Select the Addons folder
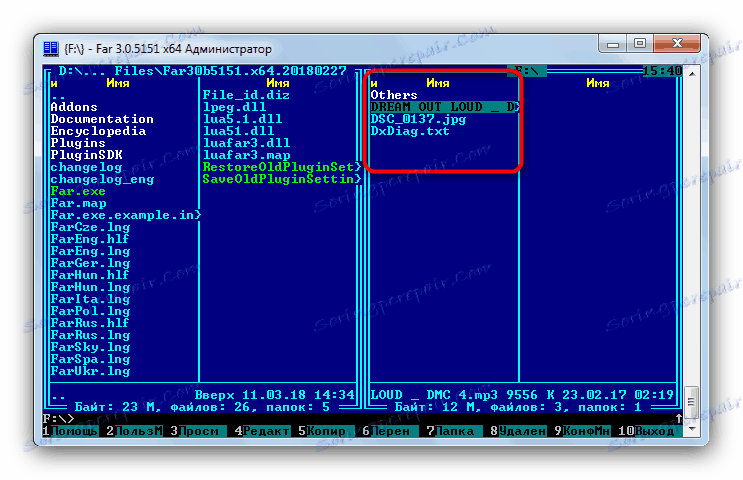This screenshot has height=480, width=743. point(74,107)
